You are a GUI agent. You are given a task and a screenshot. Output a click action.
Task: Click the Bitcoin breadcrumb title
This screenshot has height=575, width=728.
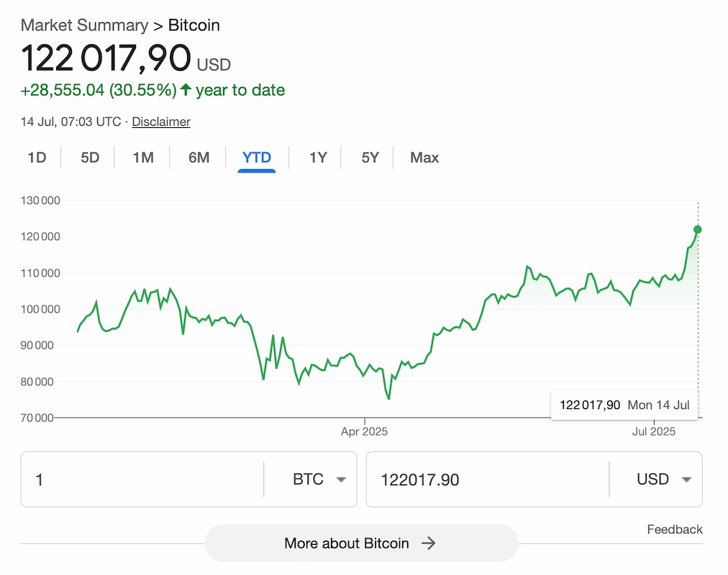(194, 25)
